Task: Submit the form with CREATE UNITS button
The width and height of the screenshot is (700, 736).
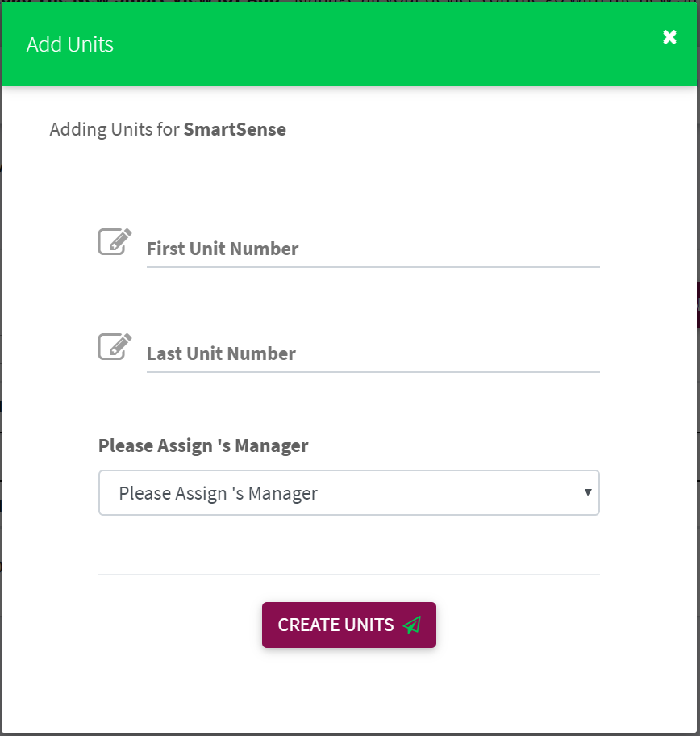Action: pyautogui.click(x=349, y=625)
